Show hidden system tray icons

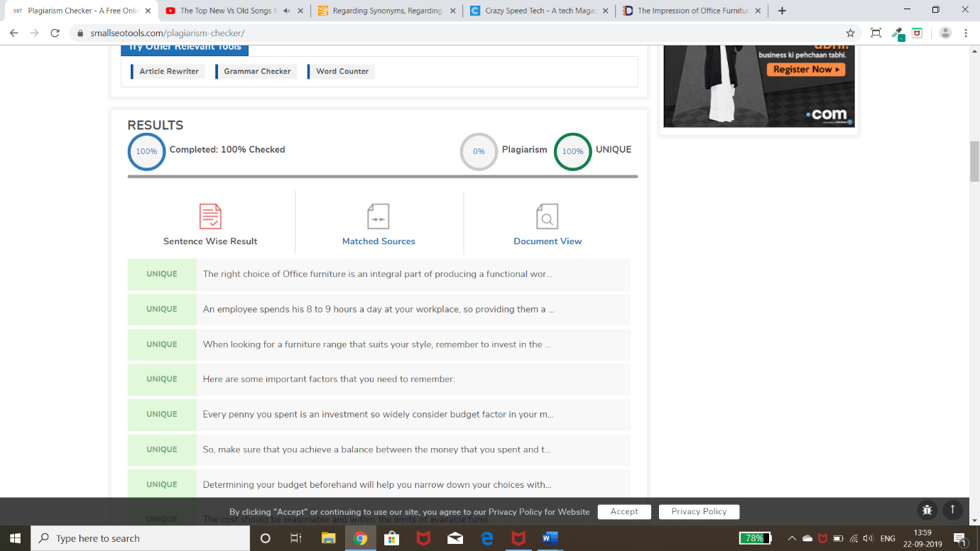pyautogui.click(x=793, y=538)
